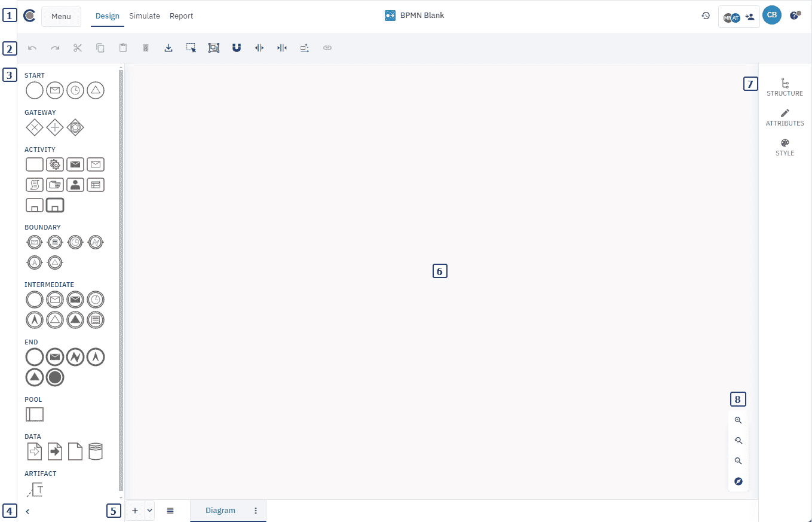This screenshot has width=812, height=522.
Task: Open the Menu button
Action: [61, 16]
